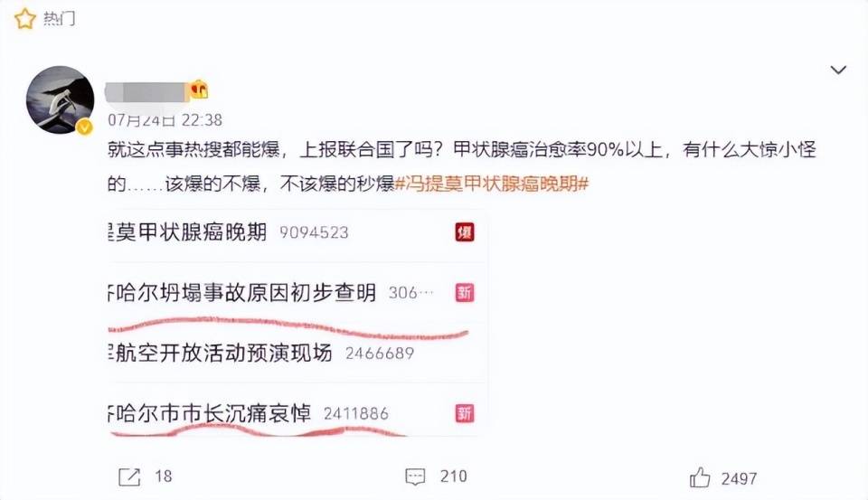Click the red 爆 badge icon
This screenshot has height=500, width=868.
(x=465, y=232)
